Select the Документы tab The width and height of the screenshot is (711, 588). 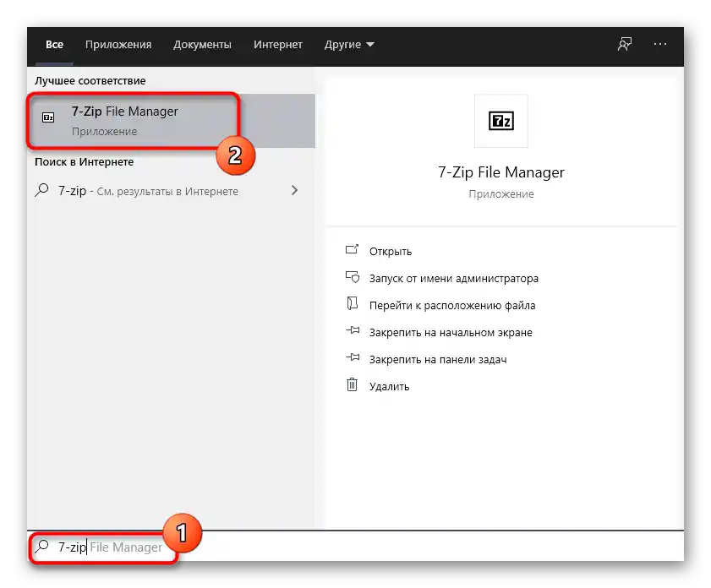pos(202,45)
